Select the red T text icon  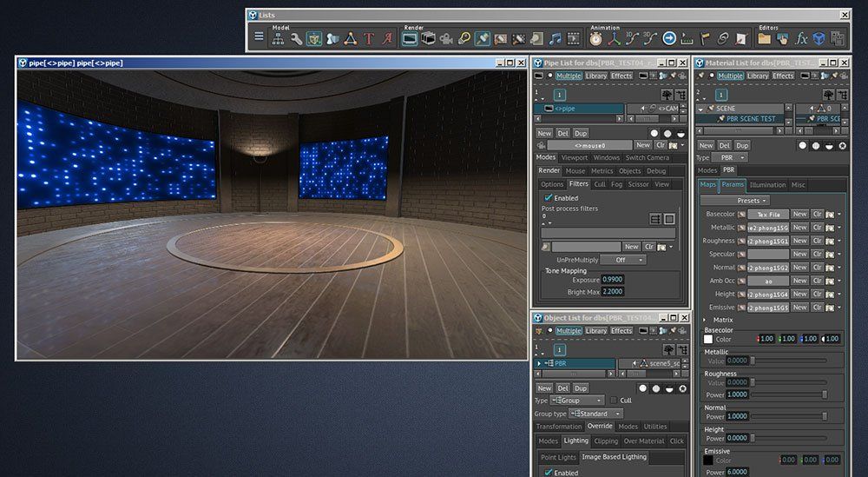[x=368, y=38]
